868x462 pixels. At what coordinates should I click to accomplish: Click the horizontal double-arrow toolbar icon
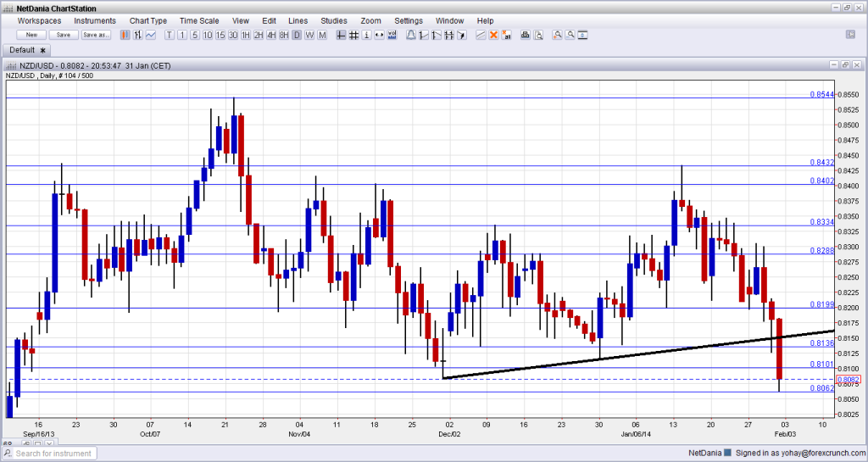(379, 35)
